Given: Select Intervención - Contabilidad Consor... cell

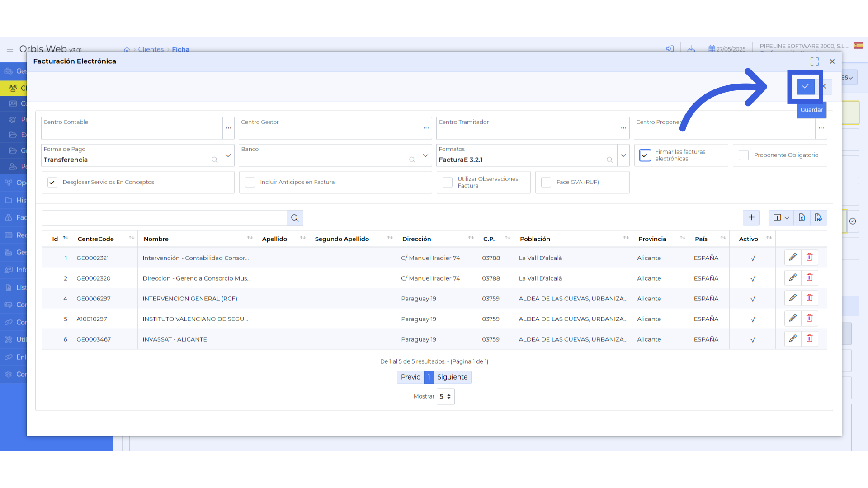Looking at the screenshot, I should pyautogui.click(x=197, y=258).
